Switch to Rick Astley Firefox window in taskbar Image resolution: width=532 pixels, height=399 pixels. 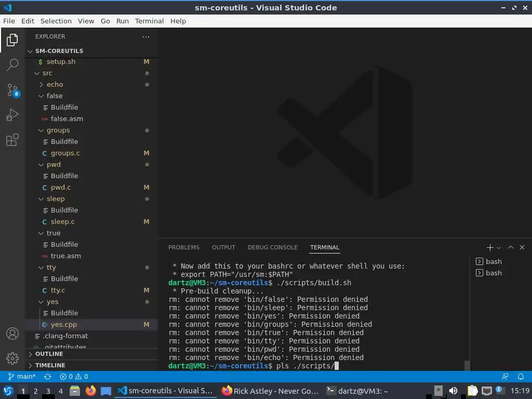pos(270,391)
